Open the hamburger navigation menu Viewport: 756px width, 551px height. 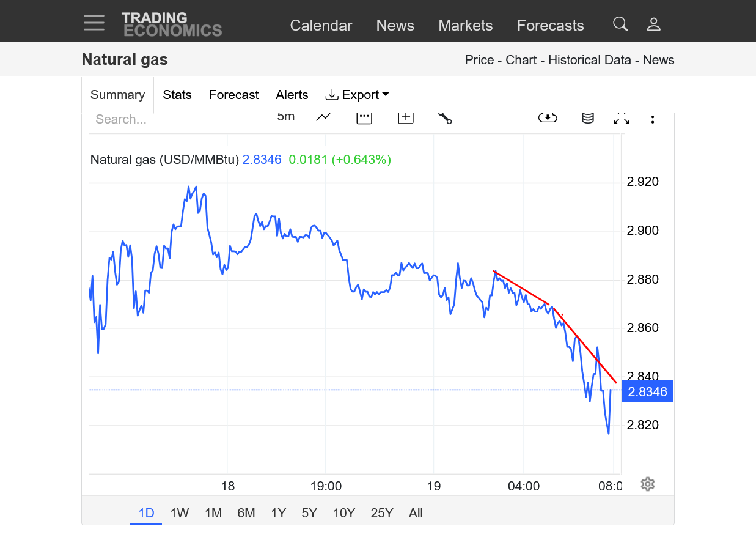tap(94, 23)
